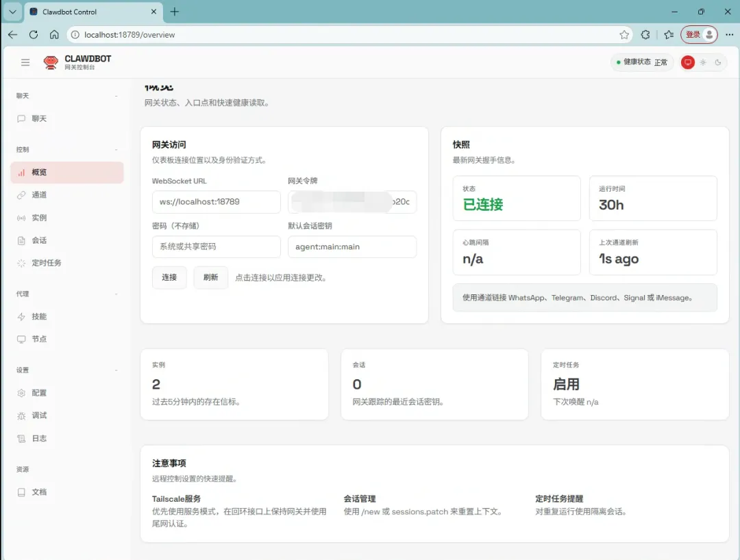Collapse the 设置 sidebar section
The width and height of the screenshot is (740, 560).
click(116, 370)
